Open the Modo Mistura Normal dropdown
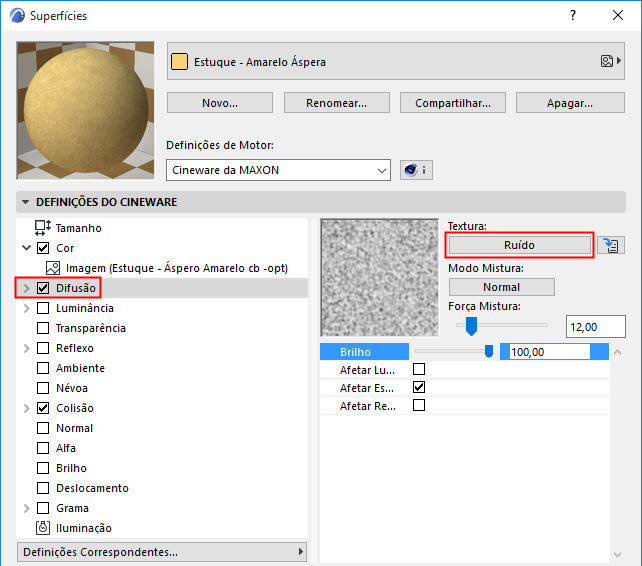Screen dimensions: 642x566 pos(502,287)
